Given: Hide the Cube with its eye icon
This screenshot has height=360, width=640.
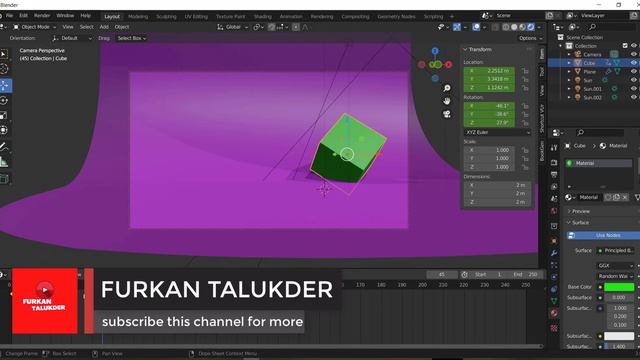Looking at the screenshot, I should (x=633, y=63).
